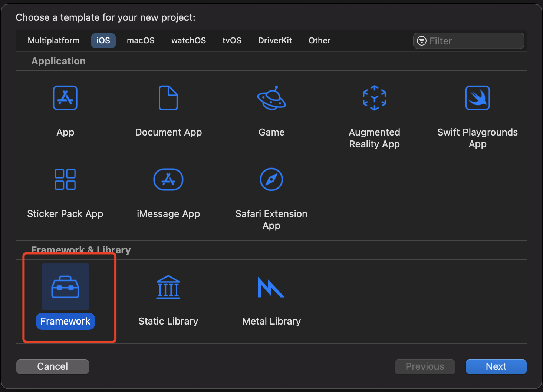Switch to the tvOS tab
Viewport: 543px width, 392px height.
pos(232,41)
